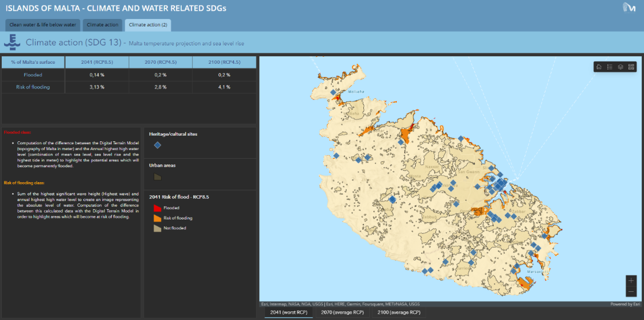Open the map Legend list icon

pos(610,67)
